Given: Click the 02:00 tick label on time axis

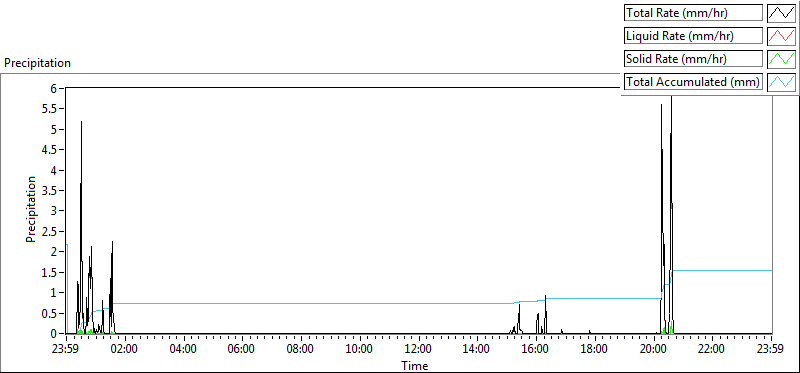Looking at the screenshot, I should [124, 350].
